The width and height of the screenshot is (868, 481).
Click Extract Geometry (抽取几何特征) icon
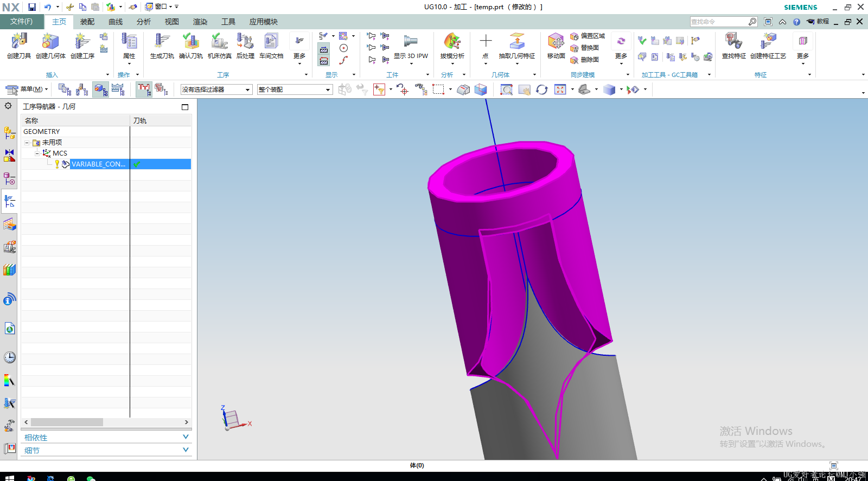tap(517, 46)
